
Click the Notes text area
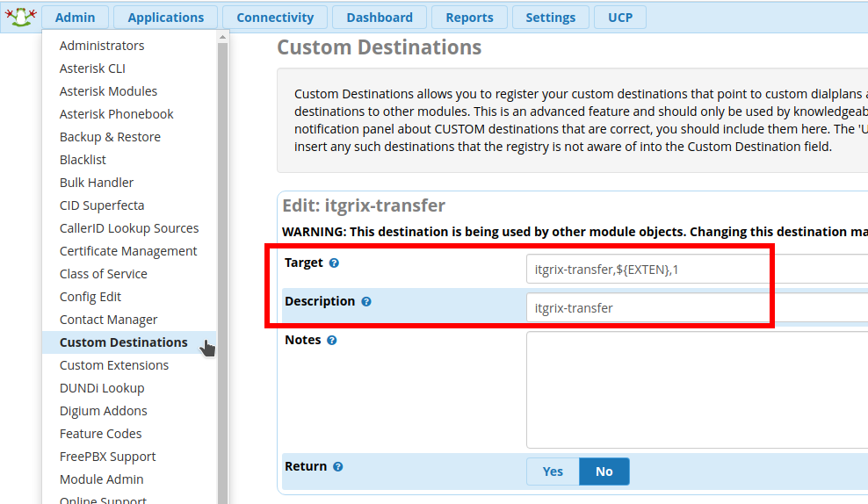pos(697,390)
